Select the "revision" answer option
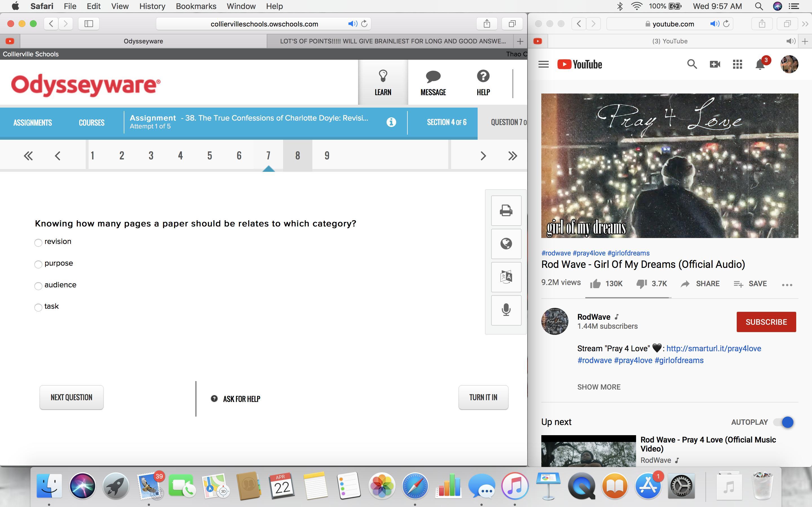The image size is (812, 507). 38,243
